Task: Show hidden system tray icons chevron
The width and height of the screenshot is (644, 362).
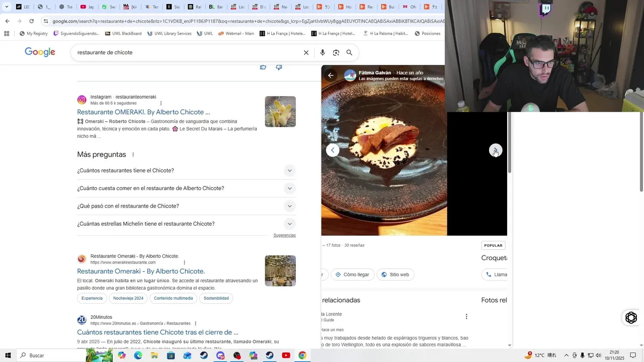Action: 566,355
